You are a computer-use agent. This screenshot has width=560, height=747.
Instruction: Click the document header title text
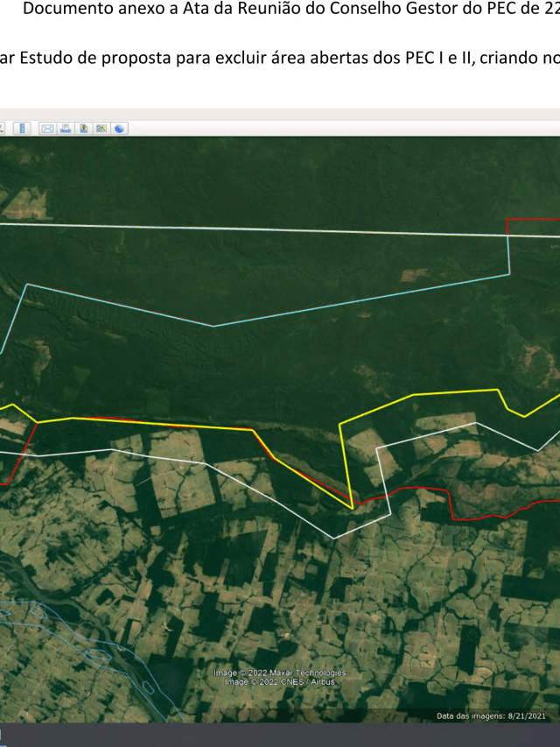[289, 11]
